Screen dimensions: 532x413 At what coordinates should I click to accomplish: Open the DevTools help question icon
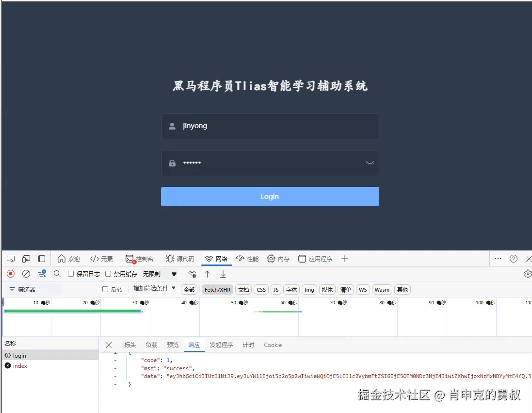(x=514, y=259)
